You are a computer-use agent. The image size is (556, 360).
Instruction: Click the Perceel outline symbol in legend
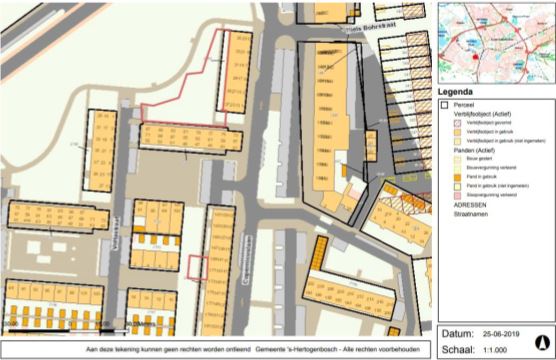pos(445,105)
